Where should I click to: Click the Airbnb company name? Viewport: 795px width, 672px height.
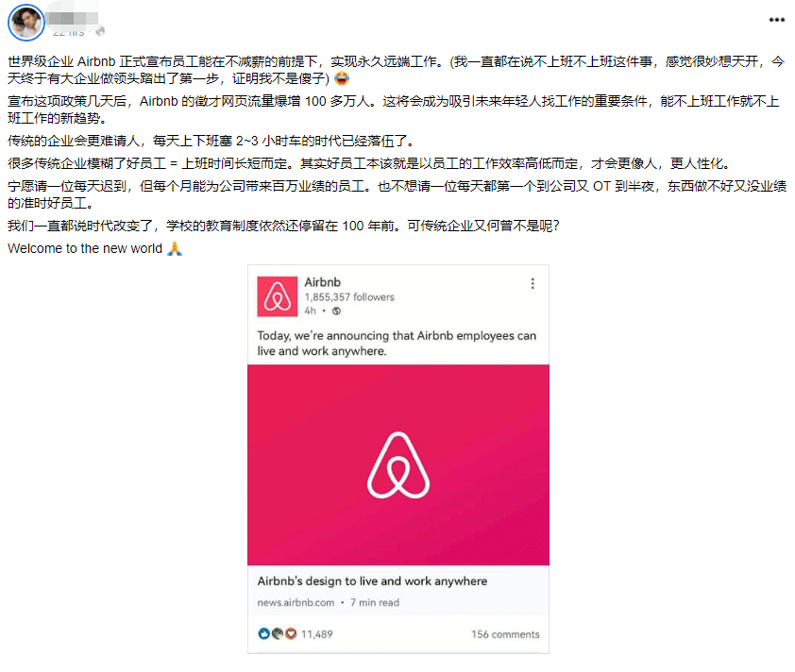pyautogui.click(x=322, y=282)
